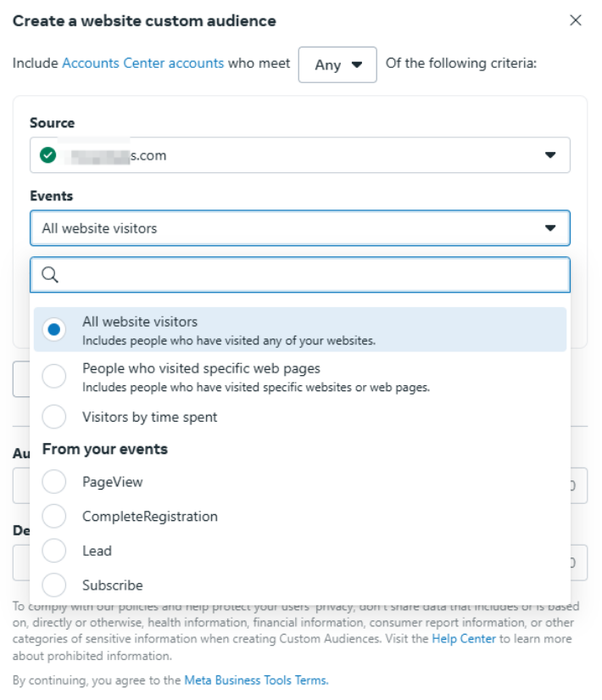Collapse the Events dropdown arrow
This screenshot has width=602, height=700.
coord(550,228)
